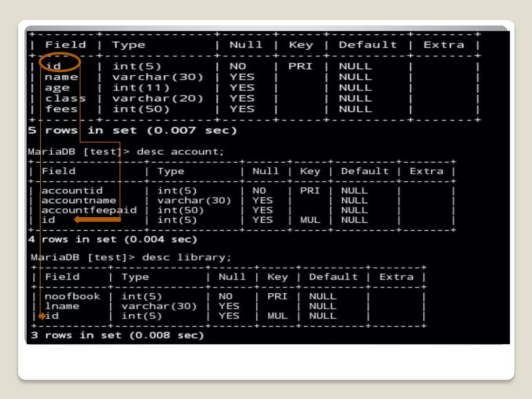Click the 'Default' header in library table

point(333,277)
